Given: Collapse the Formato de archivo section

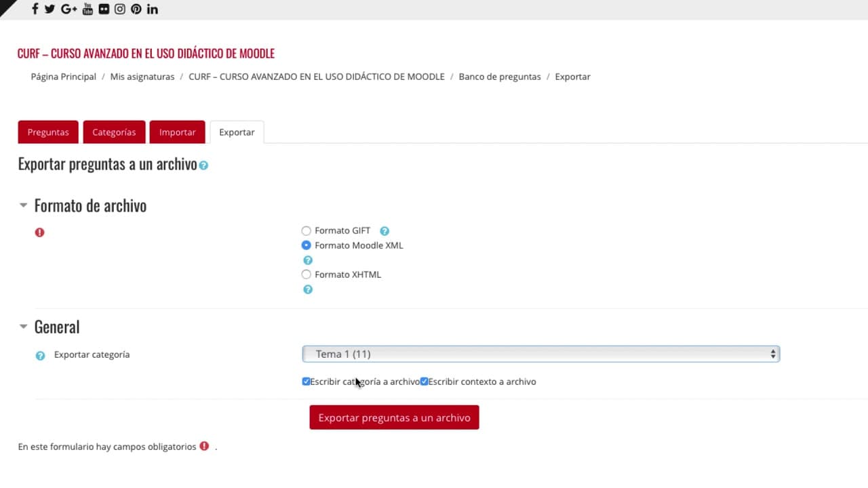Looking at the screenshot, I should pos(24,205).
